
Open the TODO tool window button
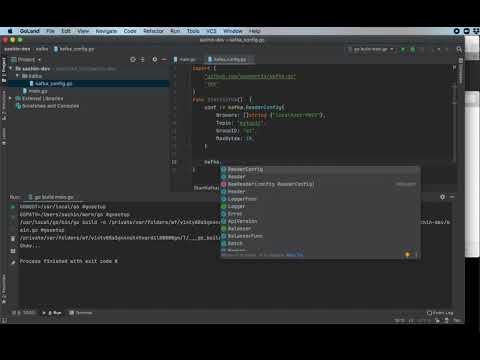[x=24, y=313]
